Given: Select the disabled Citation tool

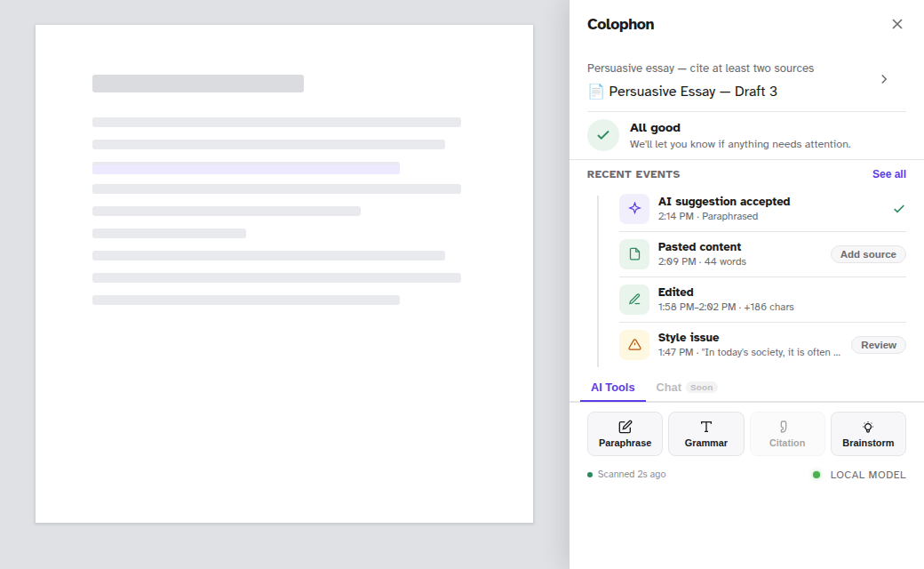Looking at the screenshot, I should coord(786,434).
